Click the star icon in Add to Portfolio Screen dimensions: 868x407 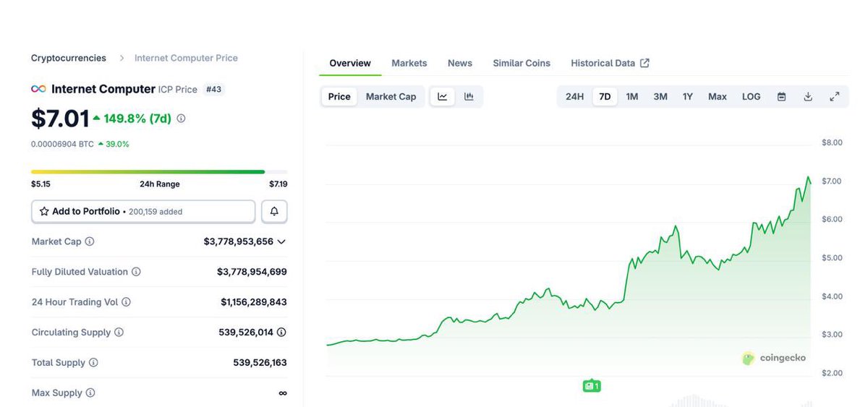[44, 212]
